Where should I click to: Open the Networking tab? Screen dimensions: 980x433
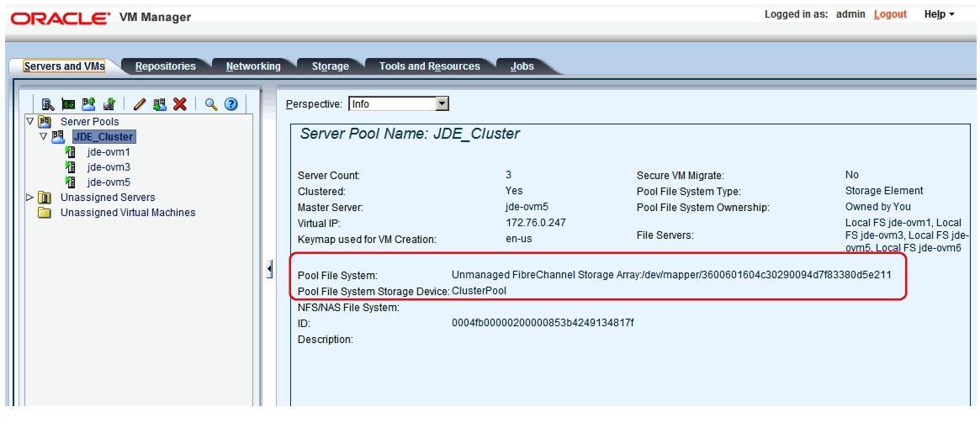(253, 66)
